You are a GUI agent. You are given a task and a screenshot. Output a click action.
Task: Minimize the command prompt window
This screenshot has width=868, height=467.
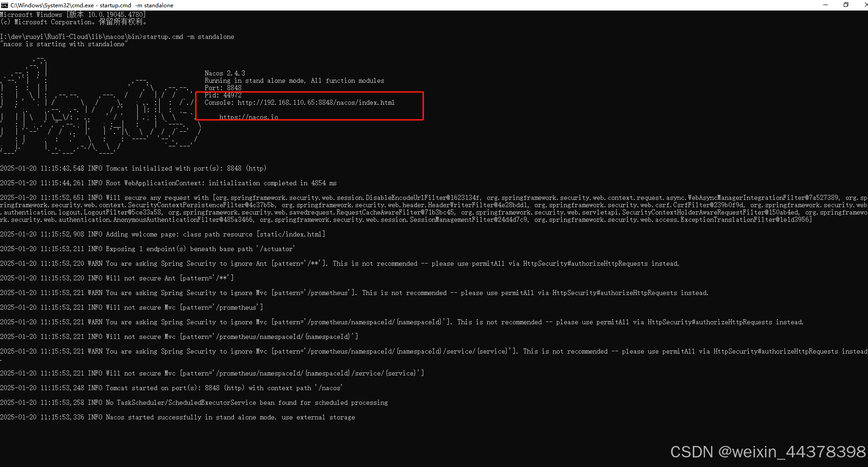(x=825, y=5)
